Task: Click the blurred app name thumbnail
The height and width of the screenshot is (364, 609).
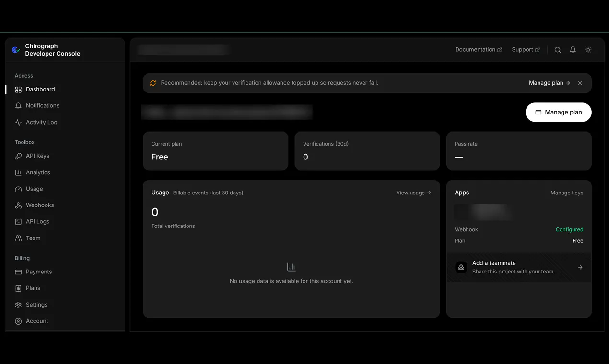Action: pos(482,212)
